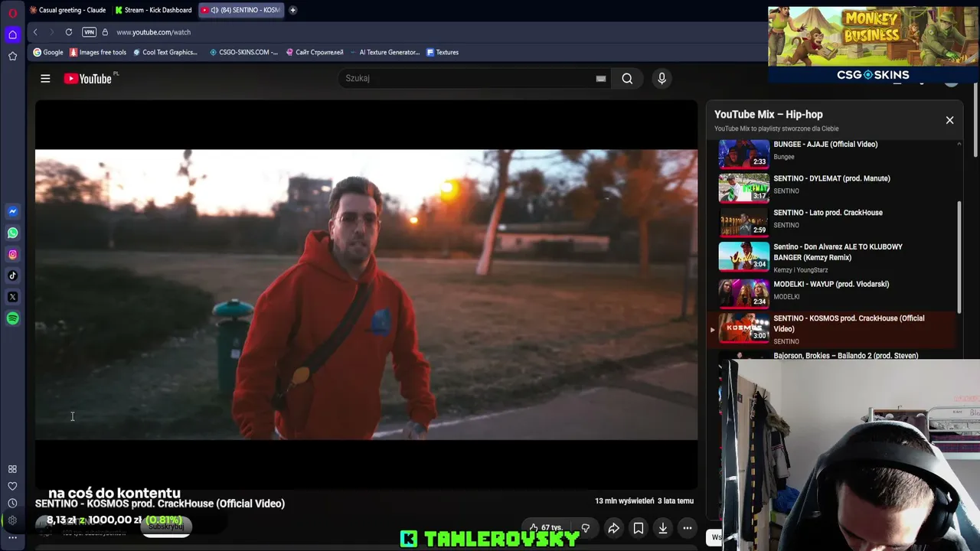This screenshot has height=551, width=980.
Task: Click the DYLEMAT video thumbnail
Action: point(743,187)
